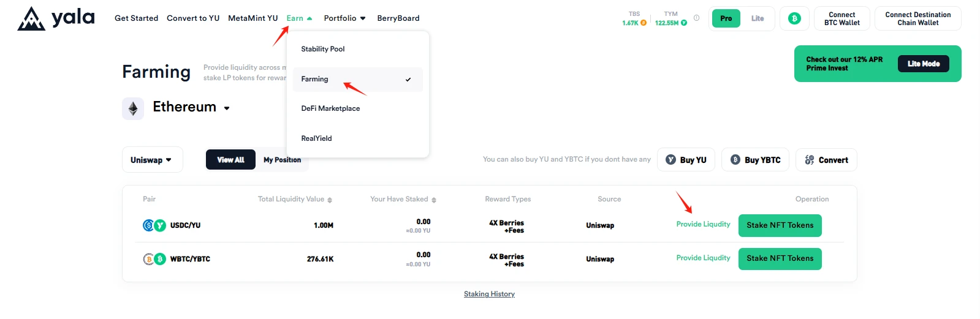Open the Staking History link
The height and width of the screenshot is (319, 980).
coord(489,294)
